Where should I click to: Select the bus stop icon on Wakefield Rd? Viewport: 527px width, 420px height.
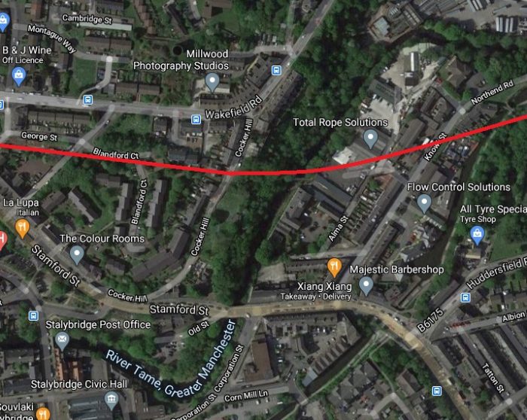[x=196, y=119]
